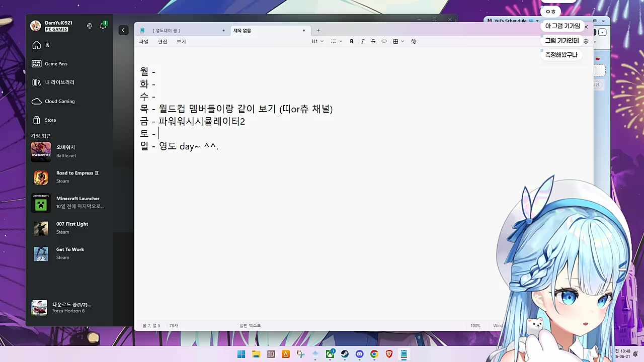The image size is (644, 362).
Task: Open the Windows Start menu
Action: point(241,354)
